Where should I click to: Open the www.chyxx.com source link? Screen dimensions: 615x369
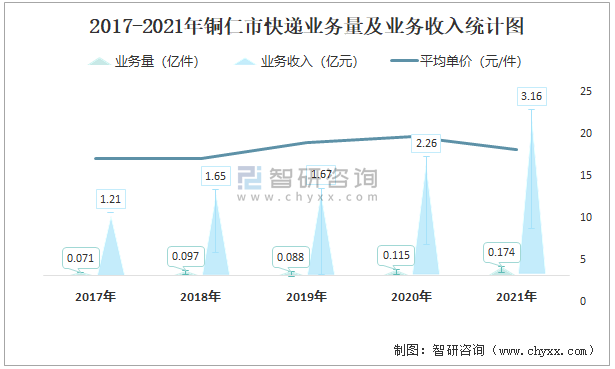(543, 350)
